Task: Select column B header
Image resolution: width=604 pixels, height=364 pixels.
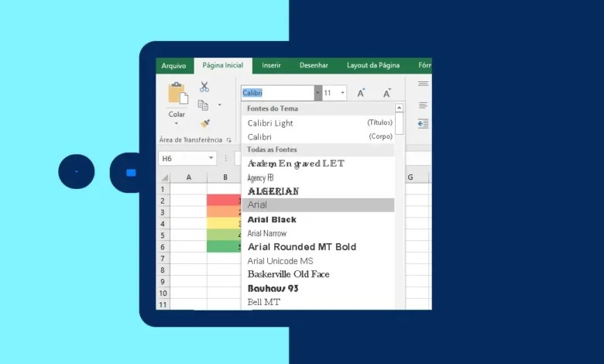Action: [x=225, y=177]
